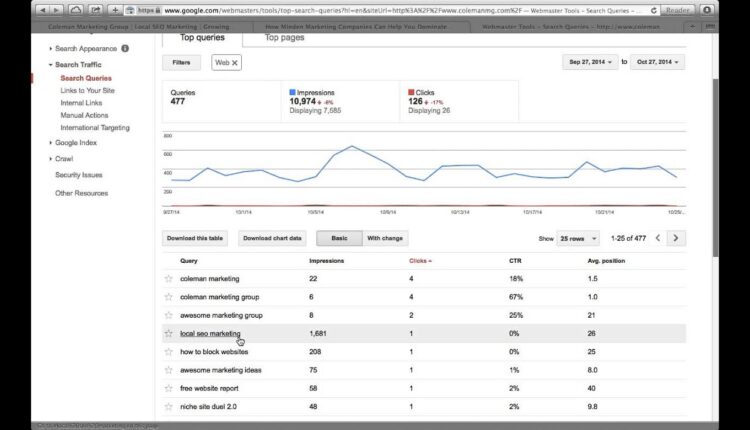Screen dimensions: 750x430
Task: Go to previous page of results arrow
Action: pyautogui.click(x=658, y=238)
